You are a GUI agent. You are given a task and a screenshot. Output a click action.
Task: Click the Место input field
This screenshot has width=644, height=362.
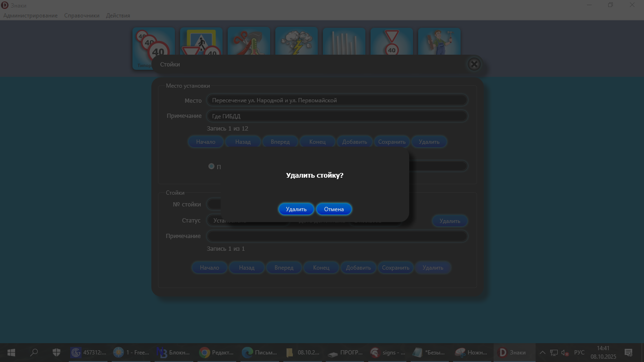click(x=337, y=100)
